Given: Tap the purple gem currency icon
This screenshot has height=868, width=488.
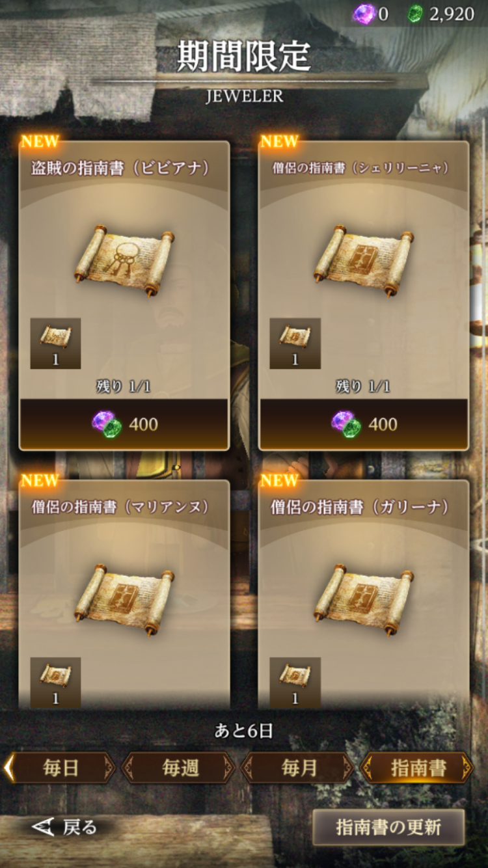Looking at the screenshot, I should tap(364, 14).
